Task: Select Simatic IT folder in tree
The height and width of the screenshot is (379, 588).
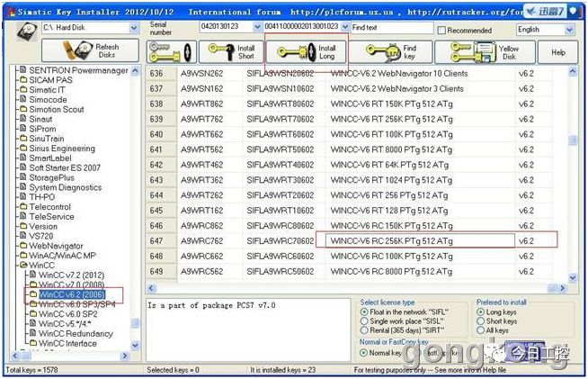Action: coord(47,90)
